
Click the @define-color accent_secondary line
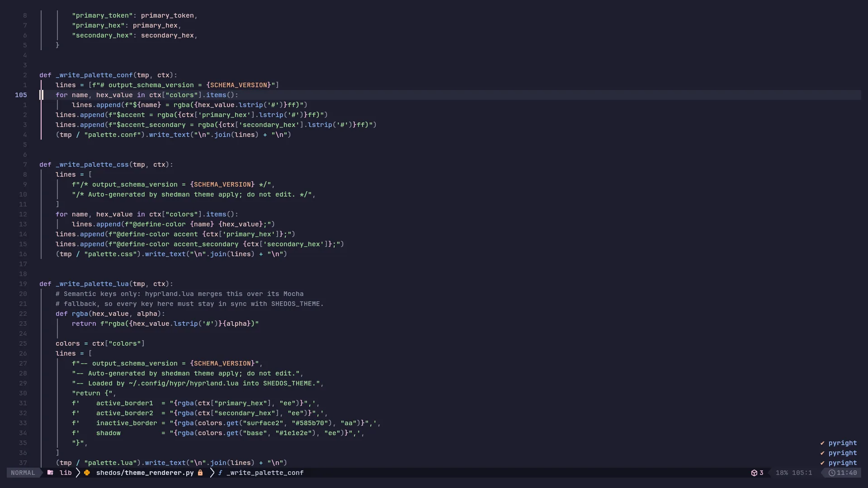point(200,244)
